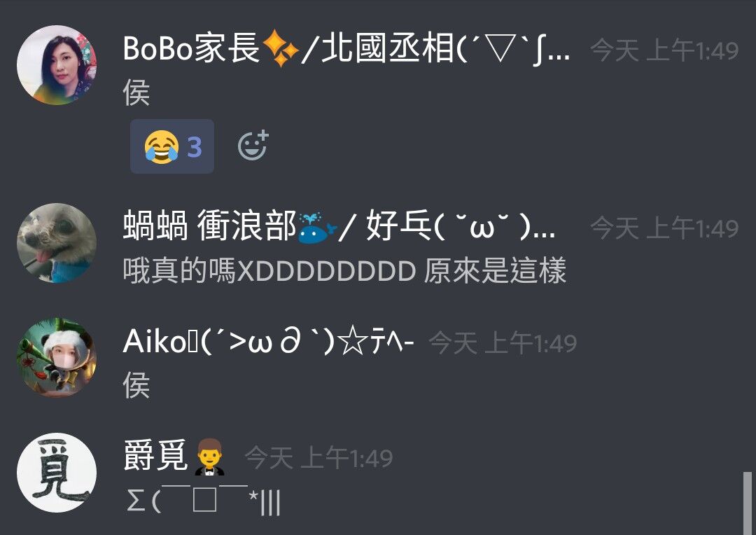The width and height of the screenshot is (756, 535).
Task: Click the timestamp on BoBo家長's message
Action: [664, 50]
